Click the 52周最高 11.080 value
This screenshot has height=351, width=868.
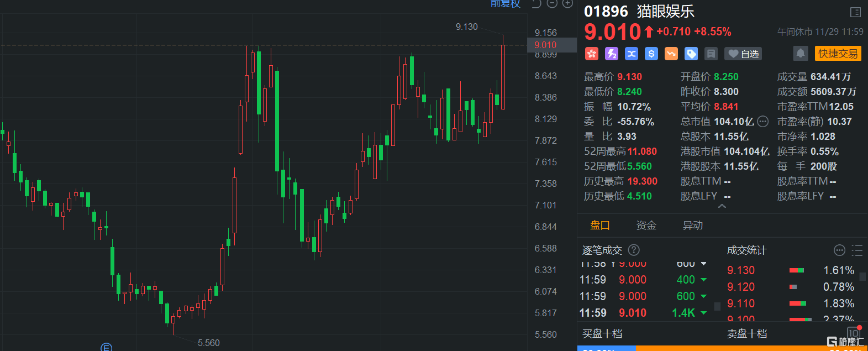pyautogui.click(x=643, y=151)
